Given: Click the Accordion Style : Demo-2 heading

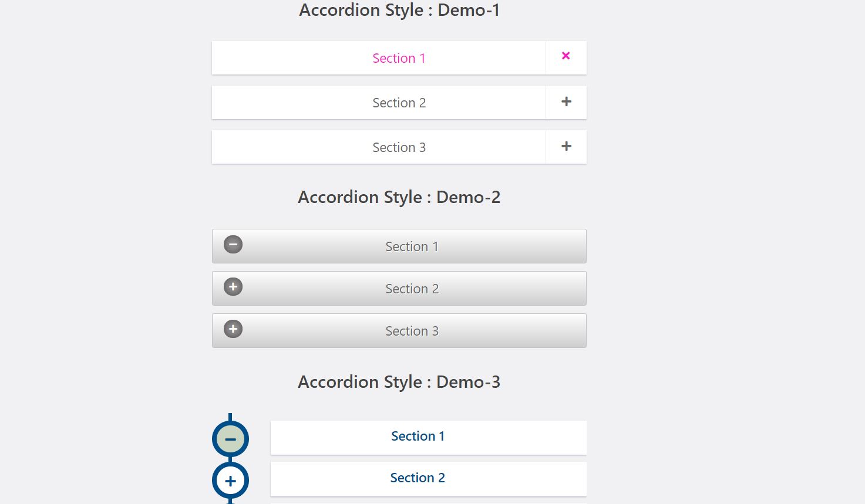Looking at the screenshot, I should 399,197.
